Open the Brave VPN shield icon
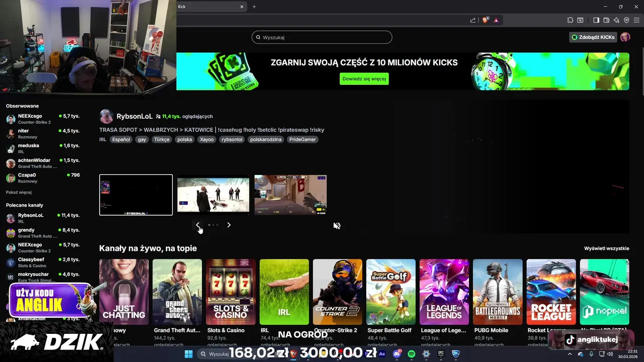 coord(626,20)
